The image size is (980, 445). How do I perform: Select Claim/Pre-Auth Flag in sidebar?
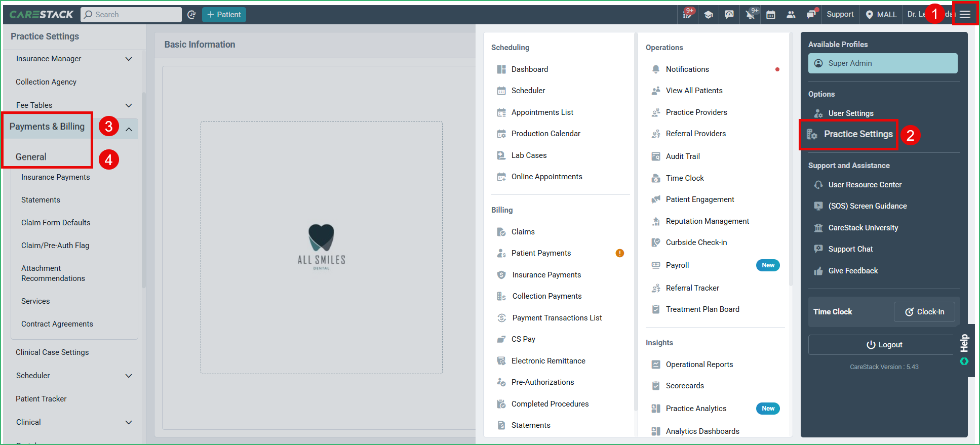tap(55, 246)
